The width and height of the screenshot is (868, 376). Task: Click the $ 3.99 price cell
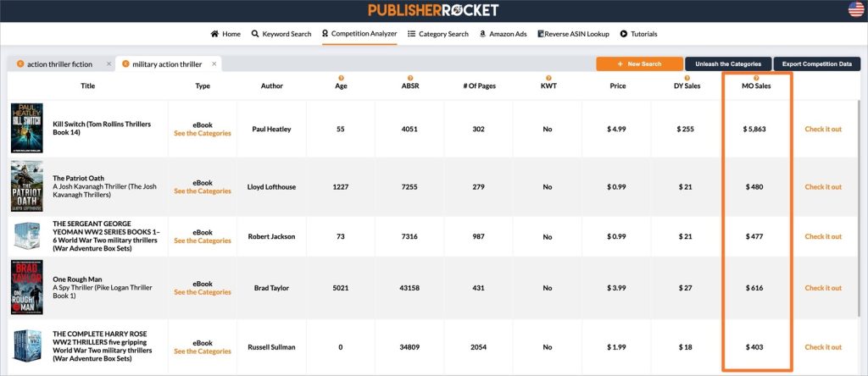coord(617,288)
